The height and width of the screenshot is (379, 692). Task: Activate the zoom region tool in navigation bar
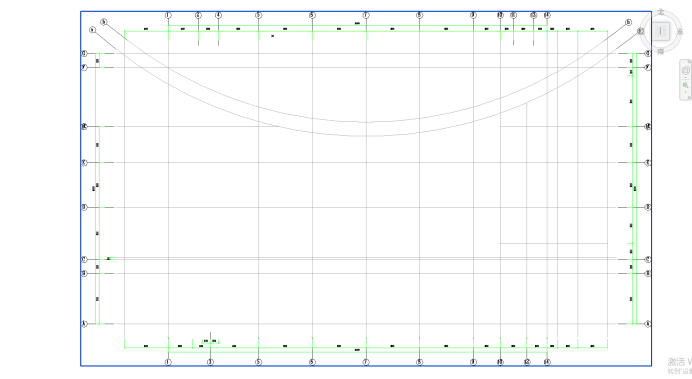pos(685,85)
